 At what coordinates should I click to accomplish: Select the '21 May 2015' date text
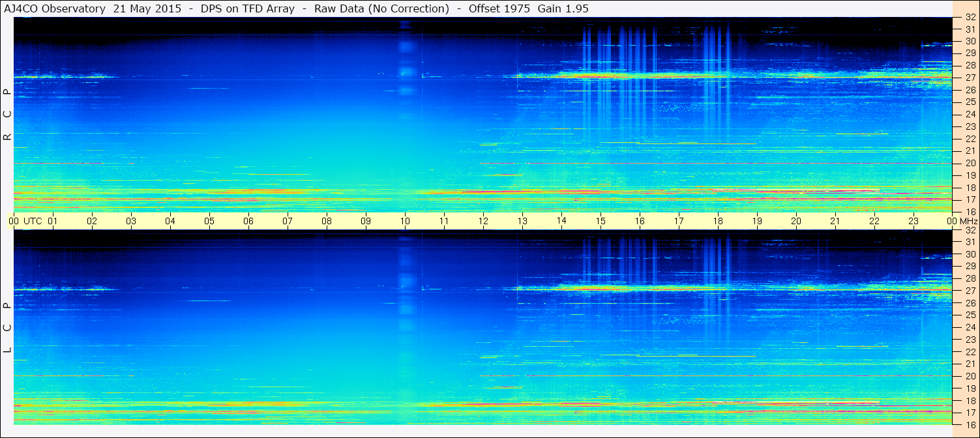(x=147, y=8)
